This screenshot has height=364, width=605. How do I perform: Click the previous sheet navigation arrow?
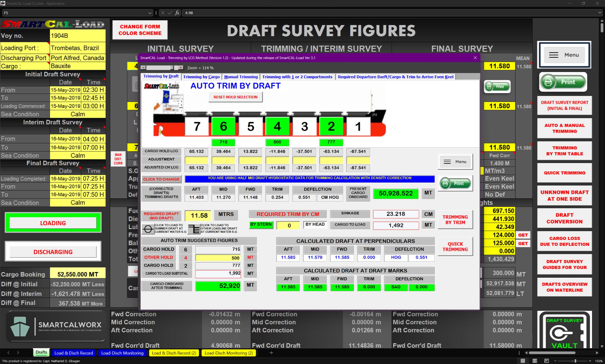(8, 353)
